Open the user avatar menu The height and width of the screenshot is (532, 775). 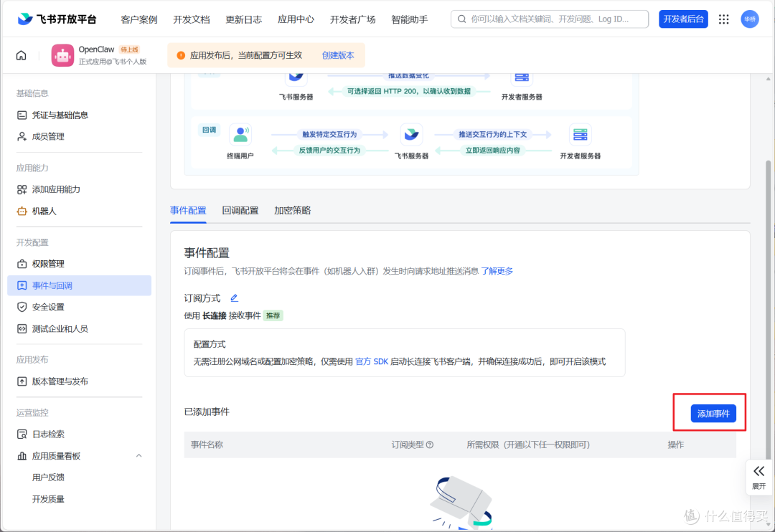point(749,19)
